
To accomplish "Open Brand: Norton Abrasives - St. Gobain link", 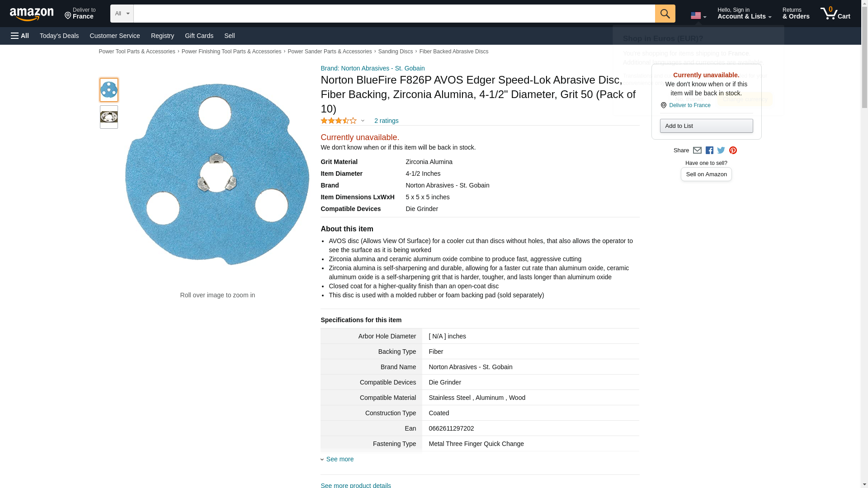I will (x=373, y=68).
